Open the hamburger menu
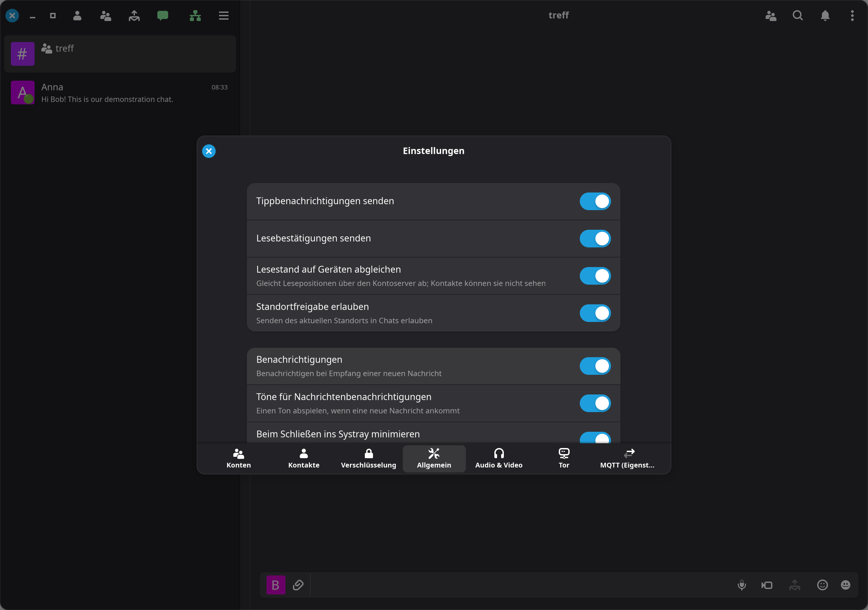868x610 pixels. coord(224,16)
